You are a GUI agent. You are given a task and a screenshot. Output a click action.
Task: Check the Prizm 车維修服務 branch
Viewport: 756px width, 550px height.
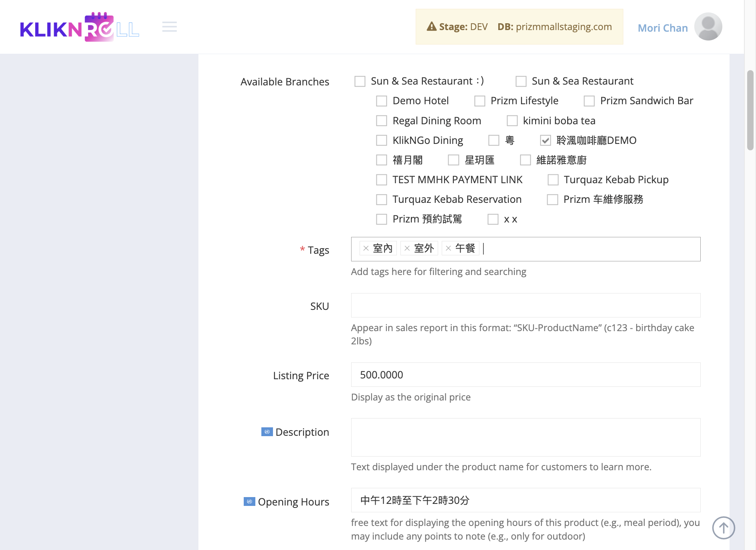pyautogui.click(x=553, y=199)
